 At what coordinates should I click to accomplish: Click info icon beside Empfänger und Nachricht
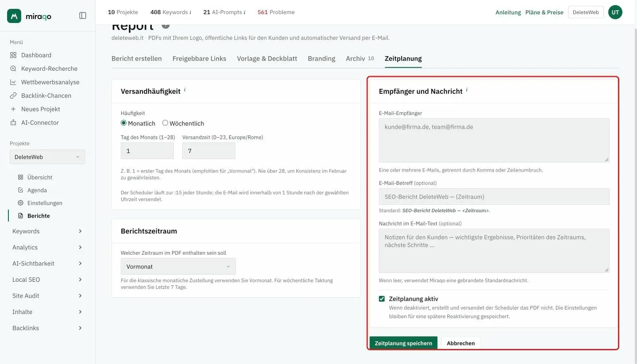(x=467, y=90)
